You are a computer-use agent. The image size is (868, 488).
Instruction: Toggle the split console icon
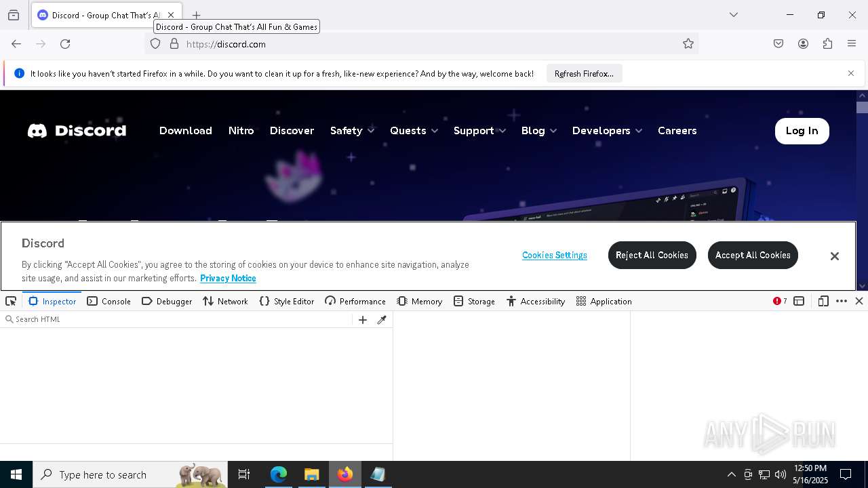click(x=799, y=302)
